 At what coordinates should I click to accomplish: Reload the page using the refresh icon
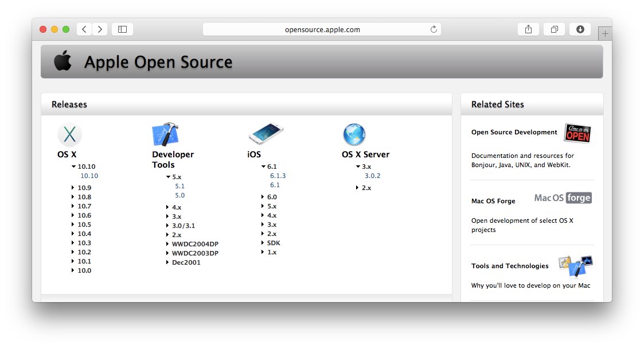pyautogui.click(x=434, y=29)
